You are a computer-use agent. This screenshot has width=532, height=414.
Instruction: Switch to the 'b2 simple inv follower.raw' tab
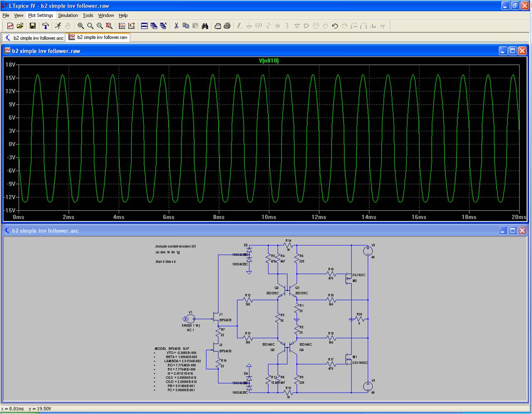click(98, 37)
